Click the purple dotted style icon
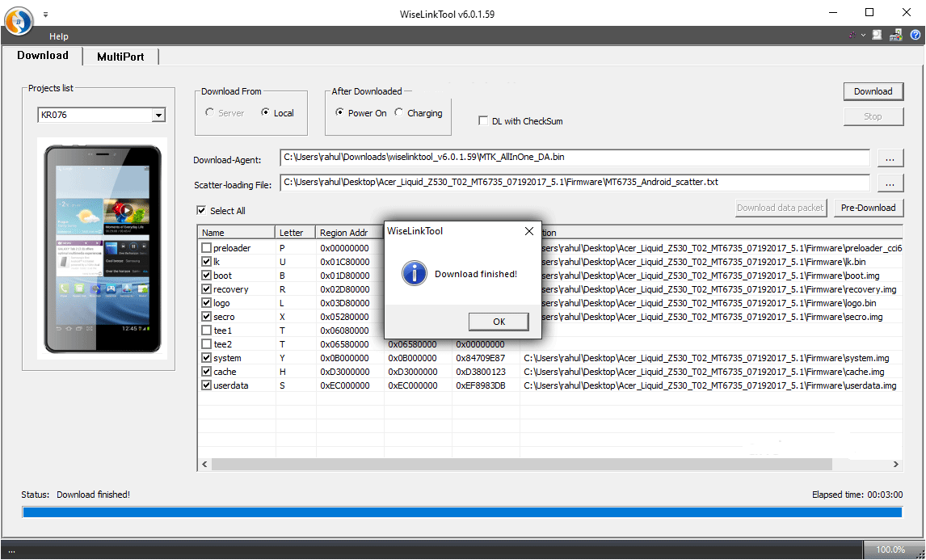Viewport: 926px width, 560px height. tap(852, 36)
